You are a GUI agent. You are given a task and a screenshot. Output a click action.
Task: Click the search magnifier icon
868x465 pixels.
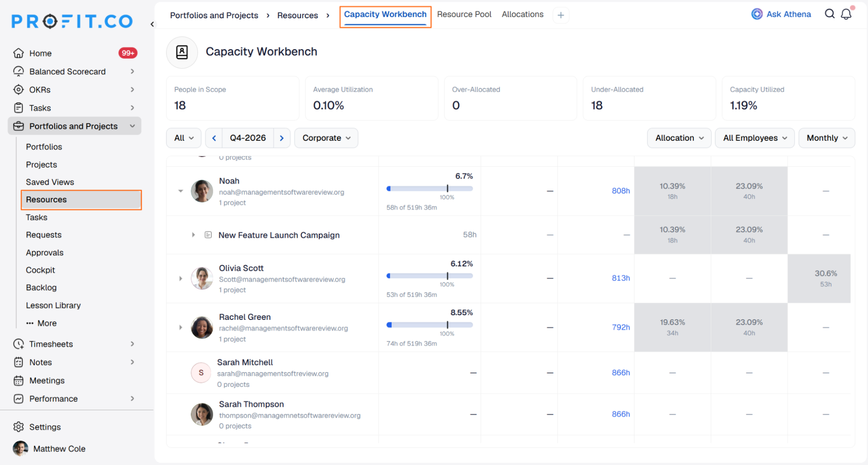829,14
